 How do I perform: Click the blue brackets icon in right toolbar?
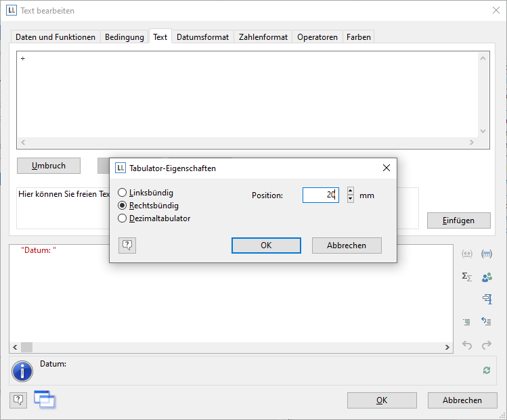click(x=486, y=254)
